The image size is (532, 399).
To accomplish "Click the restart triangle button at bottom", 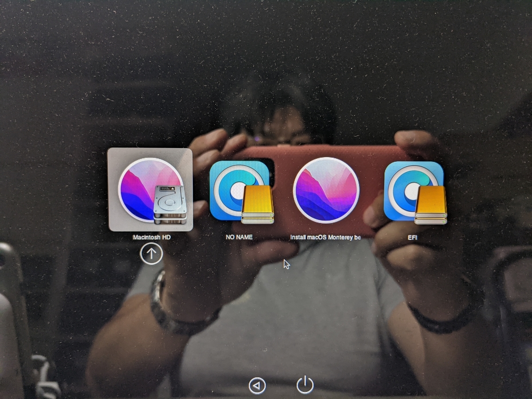I will tap(257, 386).
